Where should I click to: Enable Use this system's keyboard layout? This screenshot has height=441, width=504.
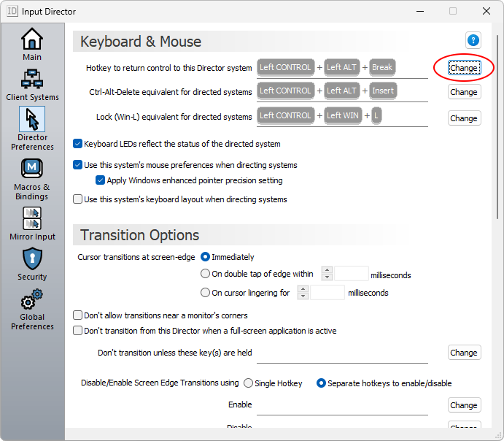[78, 199]
